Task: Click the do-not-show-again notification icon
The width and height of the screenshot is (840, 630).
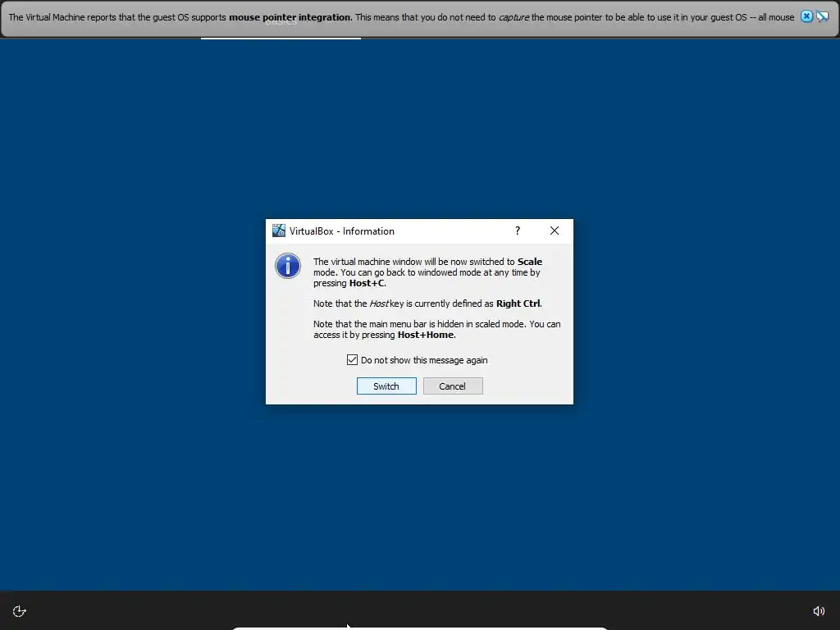Action: pos(822,16)
